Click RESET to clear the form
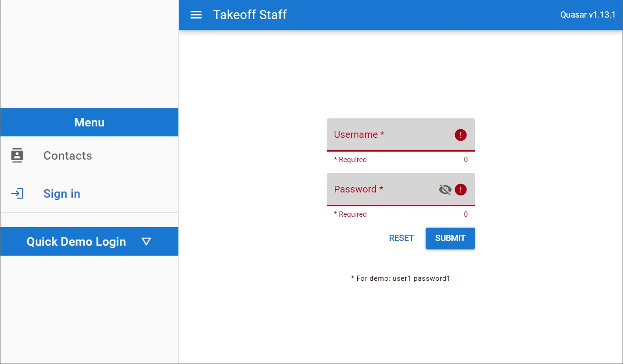 401,238
